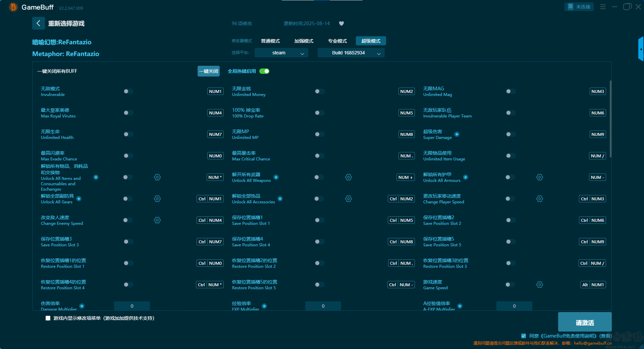Open settings gear for Unlock All Armours

[540, 177]
